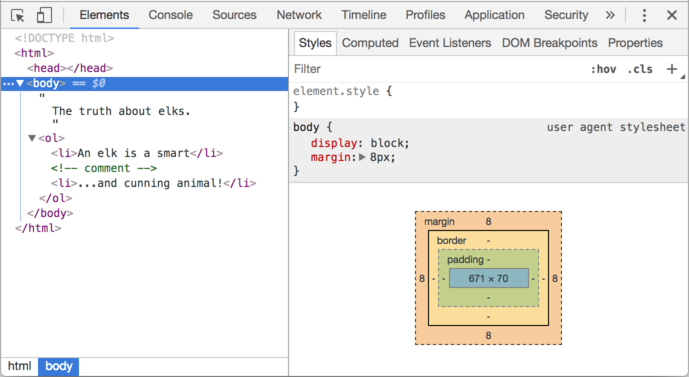Select the first li element node
This screenshot has width=689, height=377.
137,153
